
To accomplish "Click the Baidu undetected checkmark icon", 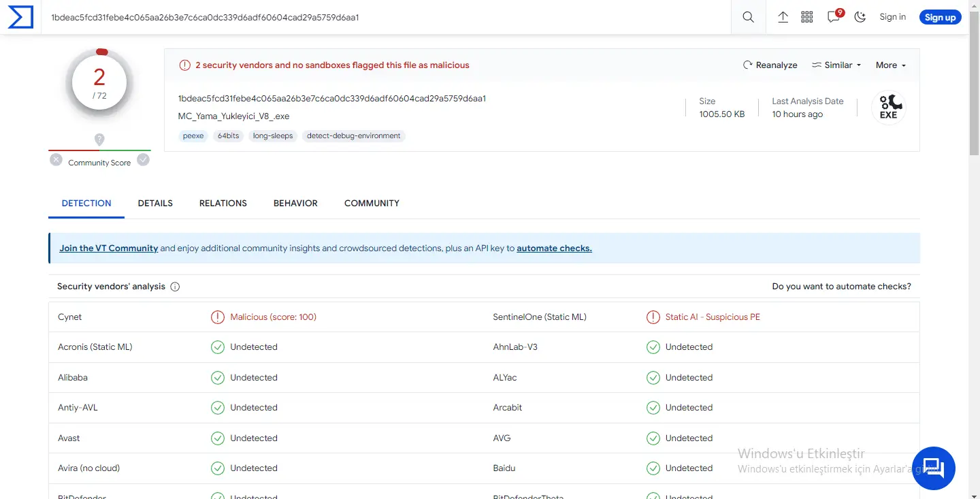I will pyautogui.click(x=653, y=468).
